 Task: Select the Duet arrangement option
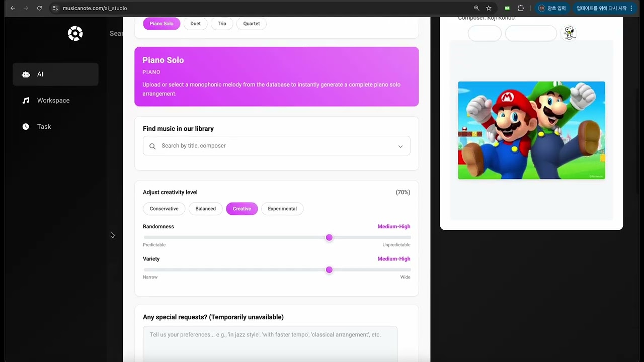tap(196, 24)
